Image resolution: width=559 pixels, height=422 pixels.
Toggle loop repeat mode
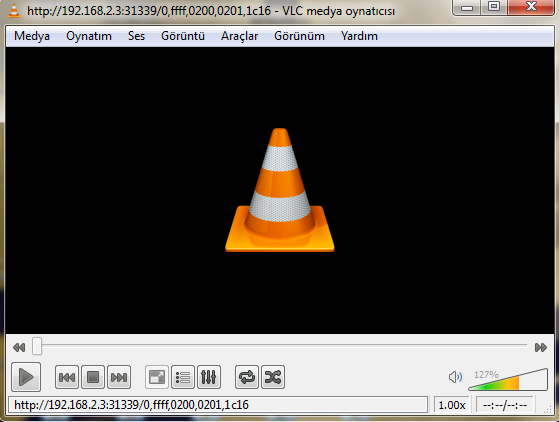[x=247, y=377]
